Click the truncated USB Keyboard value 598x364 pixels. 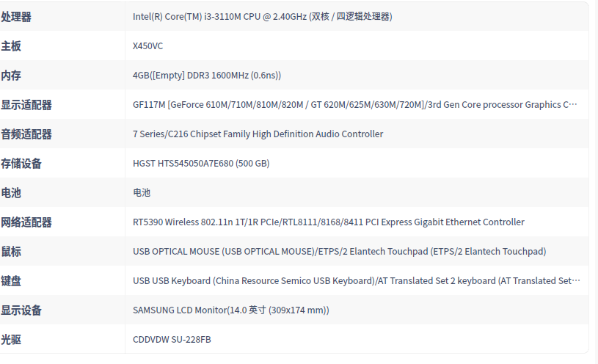pos(357,281)
